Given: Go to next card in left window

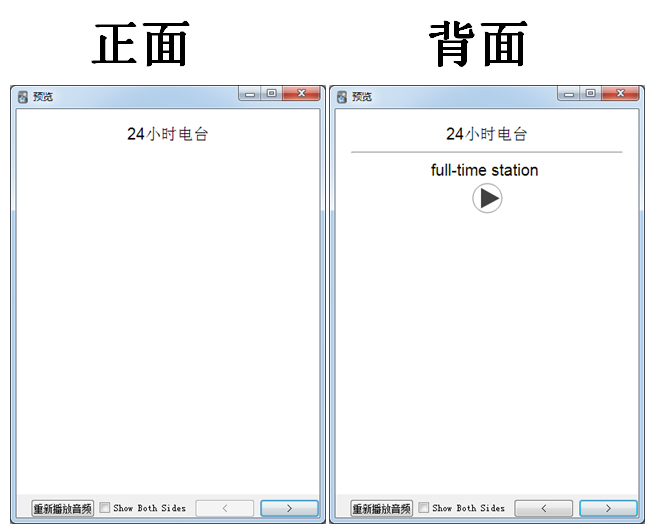Looking at the screenshot, I should [x=289, y=508].
